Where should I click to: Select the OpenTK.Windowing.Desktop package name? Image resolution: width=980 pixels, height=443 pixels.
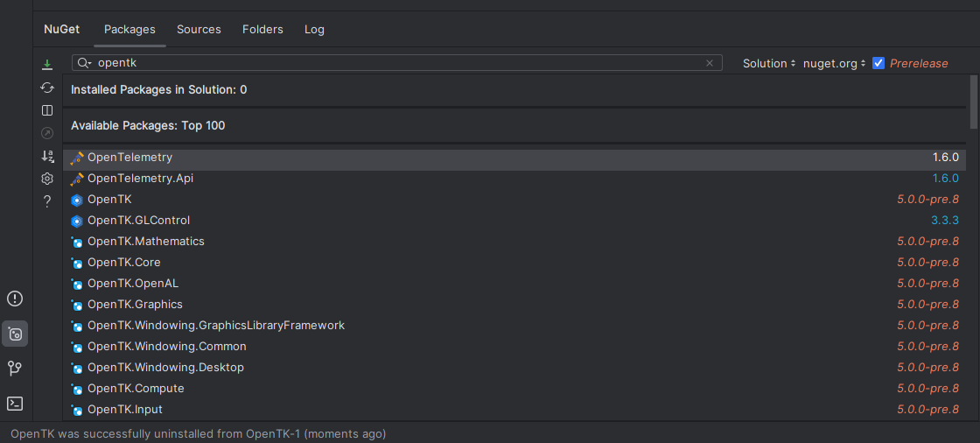pyautogui.click(x=165, y=368)
